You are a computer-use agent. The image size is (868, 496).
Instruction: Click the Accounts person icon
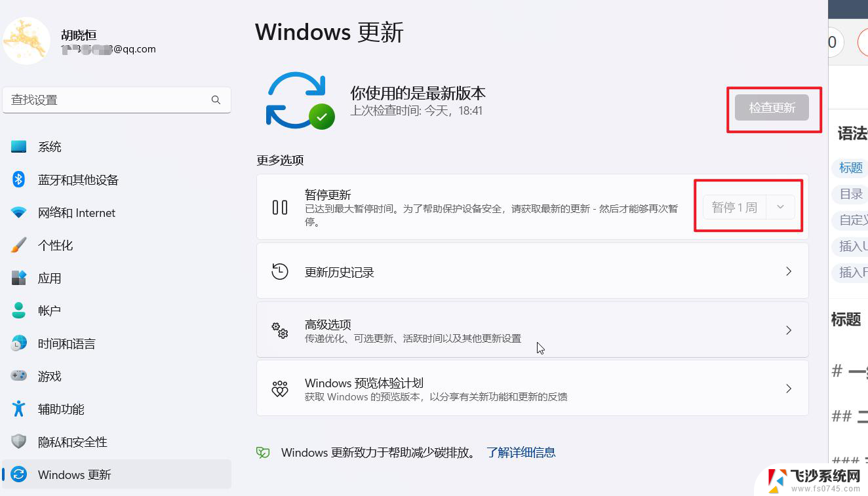pos(18,310)
